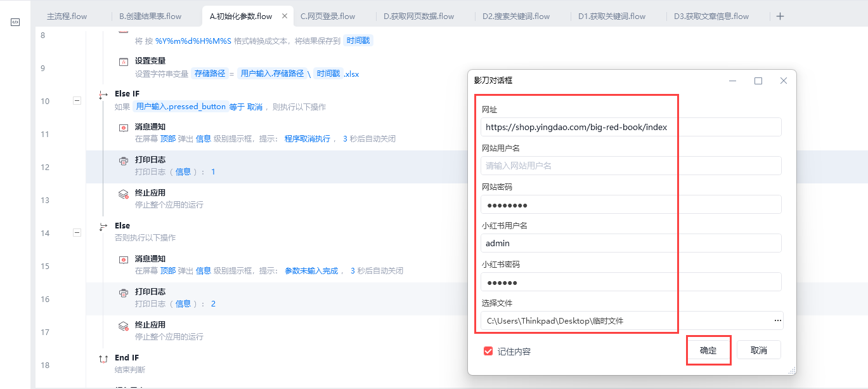Click the End IF icon on line 18

coord(104,359)
